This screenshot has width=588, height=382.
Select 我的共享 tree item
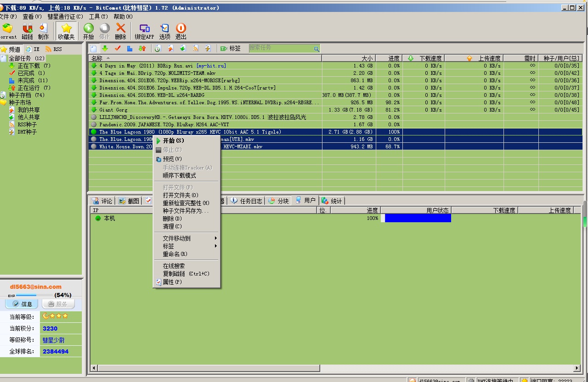28,110
